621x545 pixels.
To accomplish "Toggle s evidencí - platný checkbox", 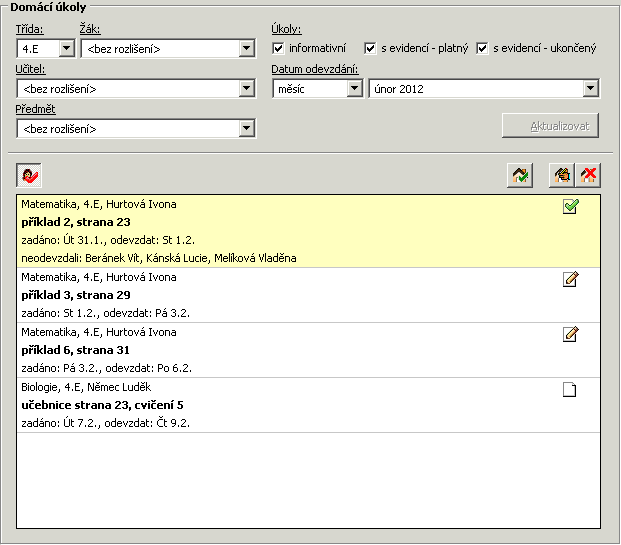I will pos(370,48).
